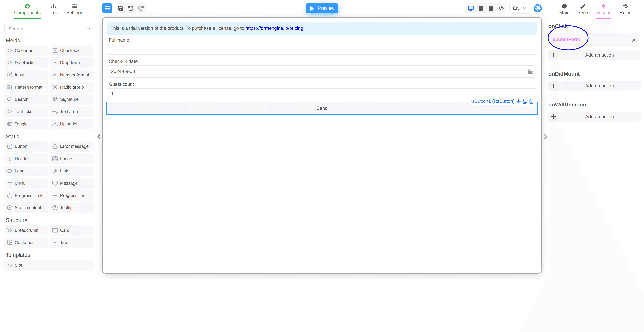Toggle the blue hamburger menu button
The image size is (644, 332).
107,8
